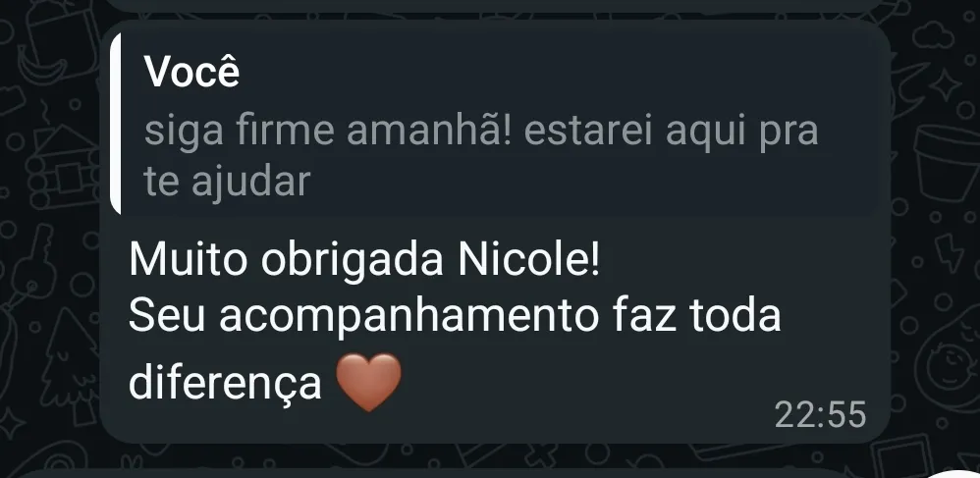Click the 22:55 message timestamp
This screenshot has height=478, width=980.
pos(821,415)
